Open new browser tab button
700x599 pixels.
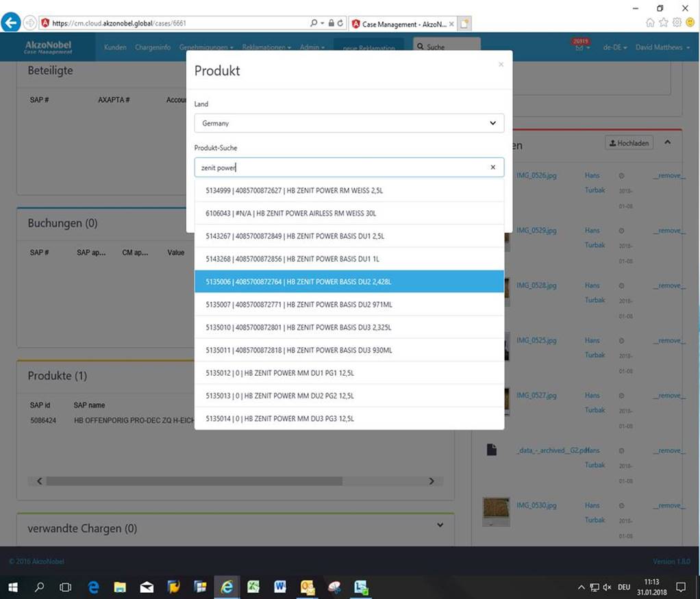coord(465,24)
